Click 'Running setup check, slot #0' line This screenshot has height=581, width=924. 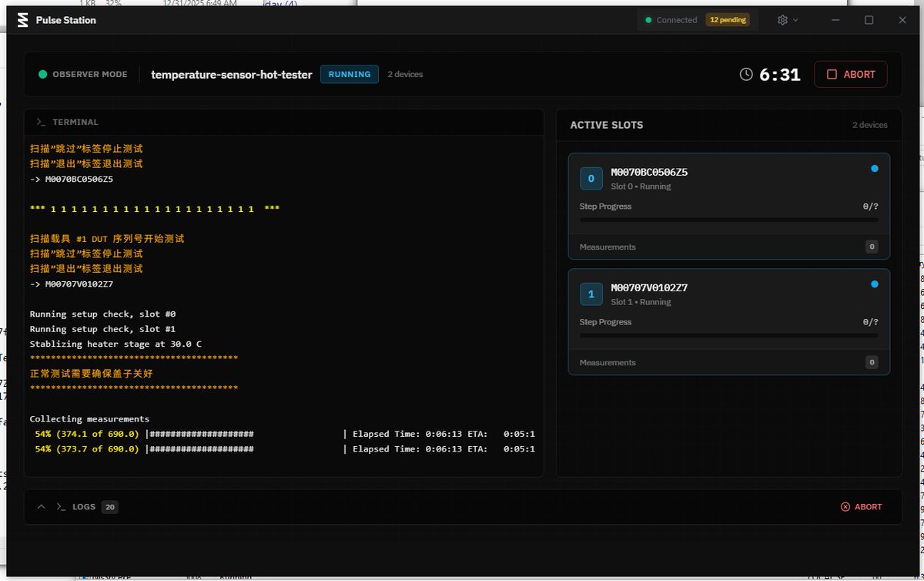[103, 314]
